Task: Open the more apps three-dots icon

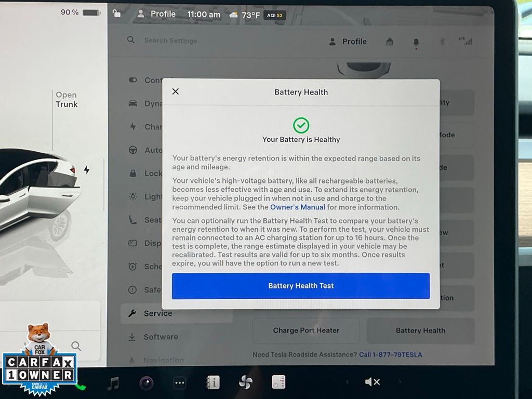Action: [179, 383]
